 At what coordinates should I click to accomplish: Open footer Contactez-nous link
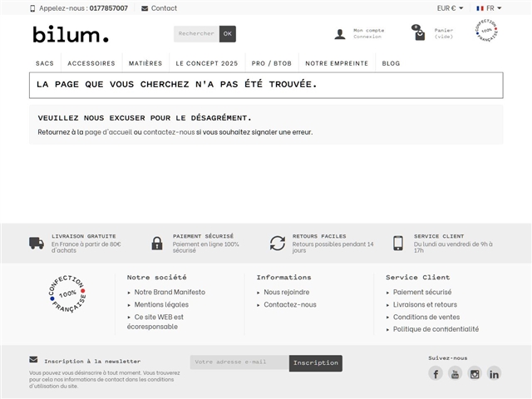pos(290,305)
